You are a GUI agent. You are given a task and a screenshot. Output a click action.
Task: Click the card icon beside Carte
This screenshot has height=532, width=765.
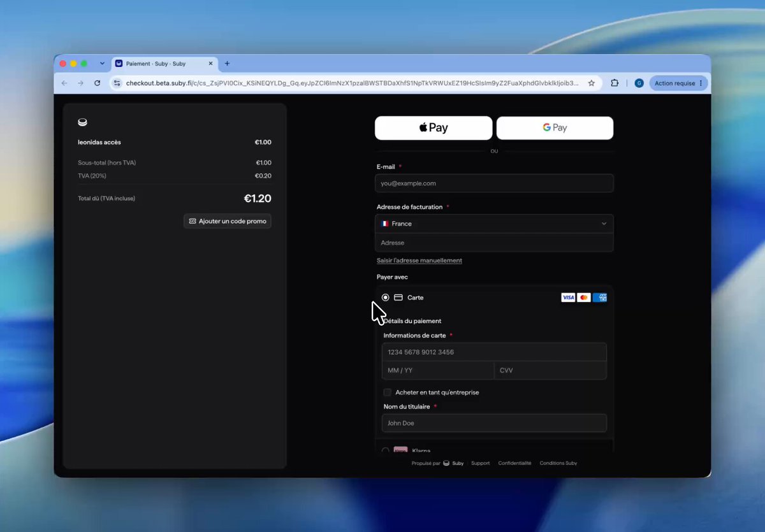click(x=398, y=298)
